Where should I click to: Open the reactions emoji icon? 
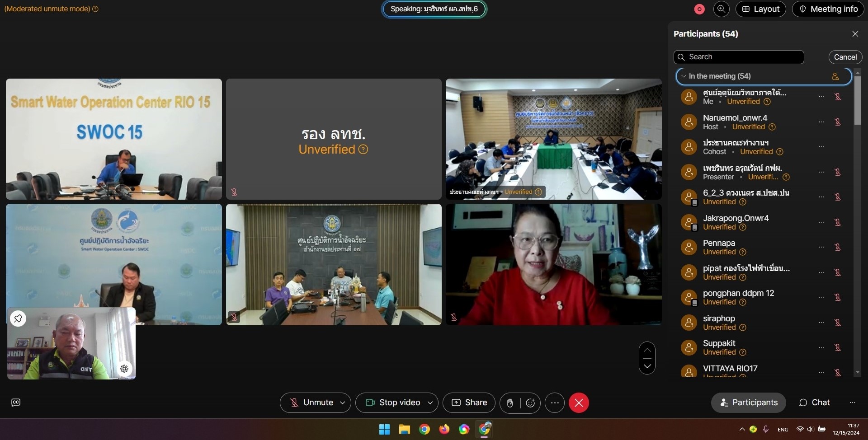click(530, 403)
